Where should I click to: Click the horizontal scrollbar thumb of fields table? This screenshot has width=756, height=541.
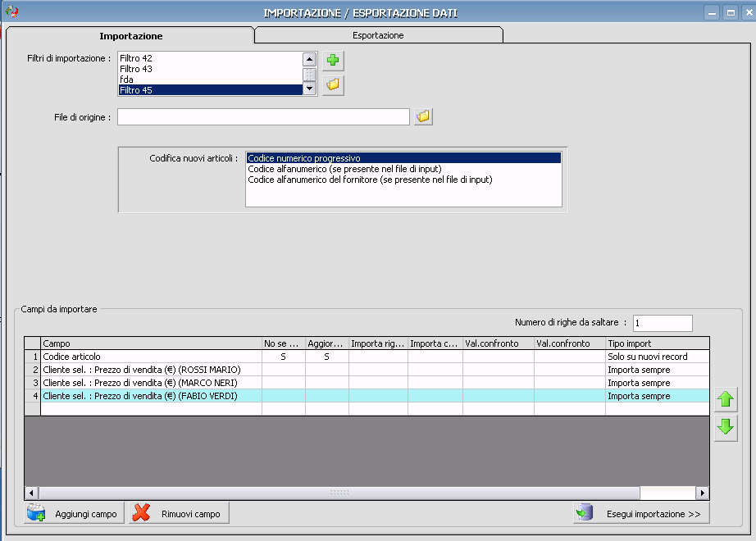(339, 493)
